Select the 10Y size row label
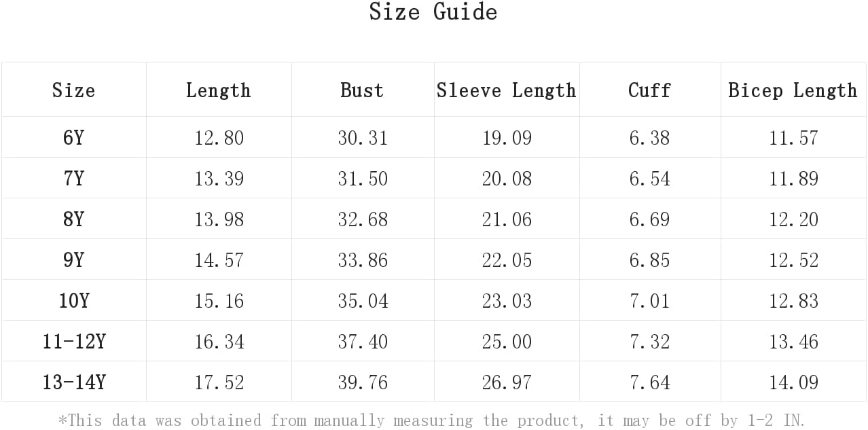This screenshot has height=430, width=868. click(x=73, y=301)
